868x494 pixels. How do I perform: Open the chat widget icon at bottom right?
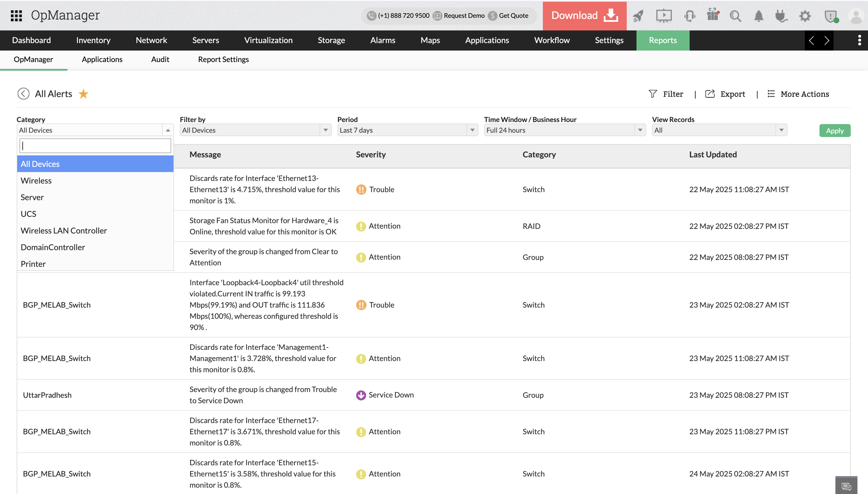tap(846, 486)
